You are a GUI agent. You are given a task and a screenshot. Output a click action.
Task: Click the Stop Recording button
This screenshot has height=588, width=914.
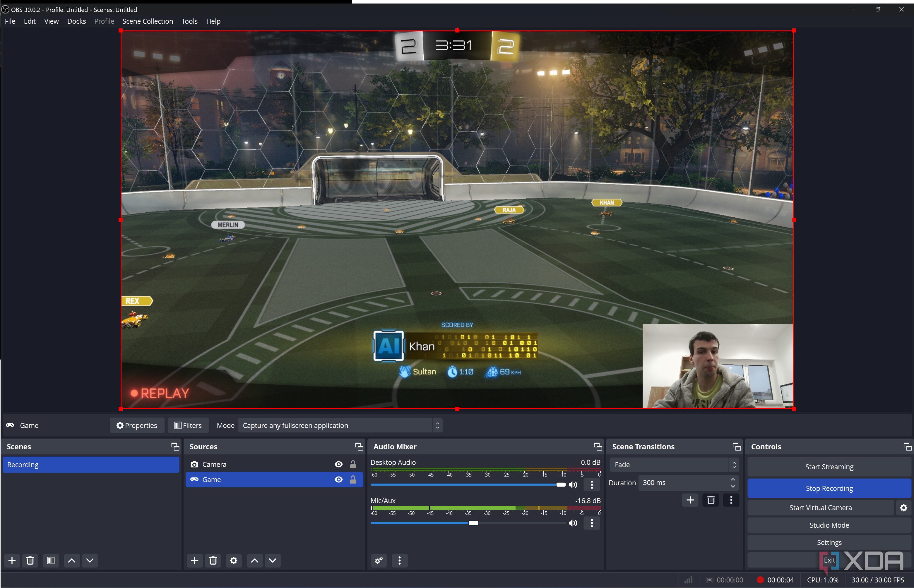point(829,488)
